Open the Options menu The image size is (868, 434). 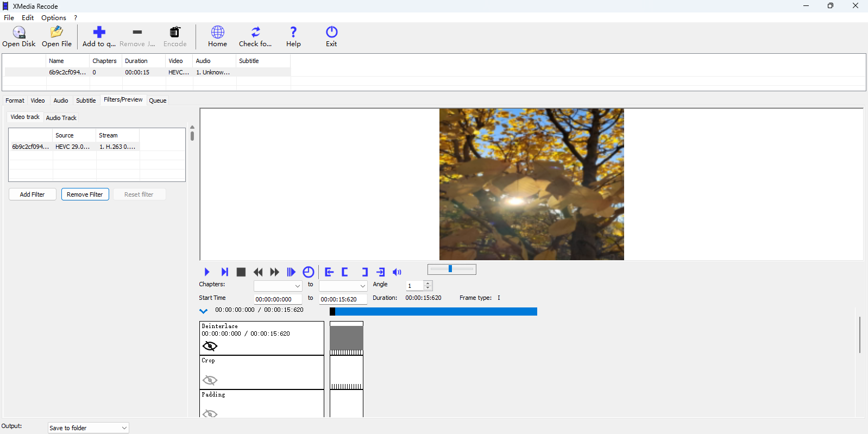coord(53,18)
